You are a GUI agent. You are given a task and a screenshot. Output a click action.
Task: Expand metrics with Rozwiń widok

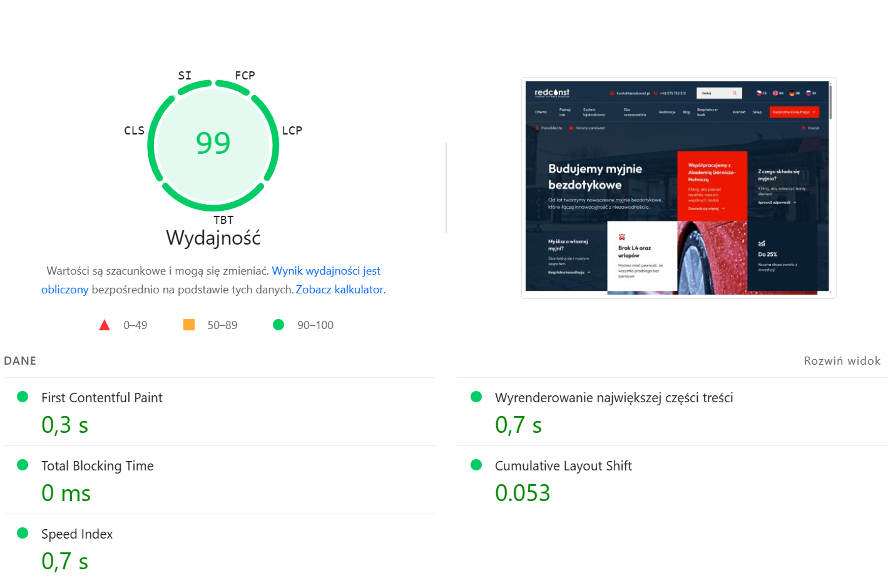pos(842,361)
